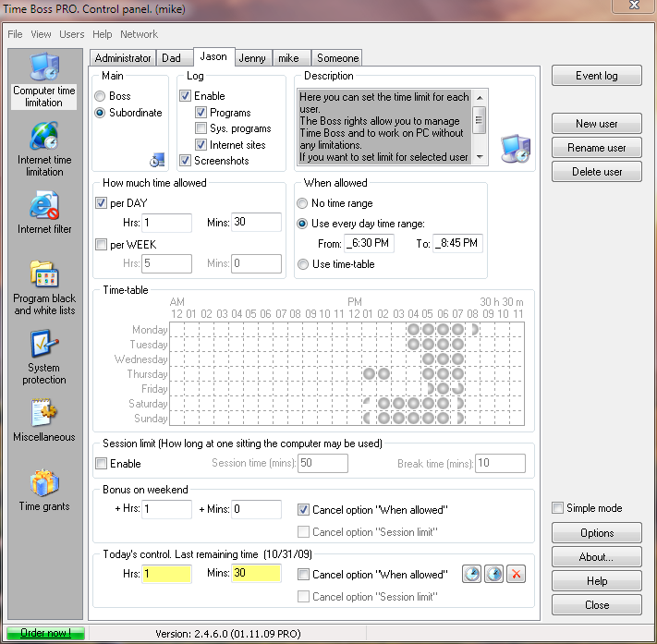This screenshot has width=657, height=644.
Task: Switch to the Administrator tab
Action: coord(123,58)
